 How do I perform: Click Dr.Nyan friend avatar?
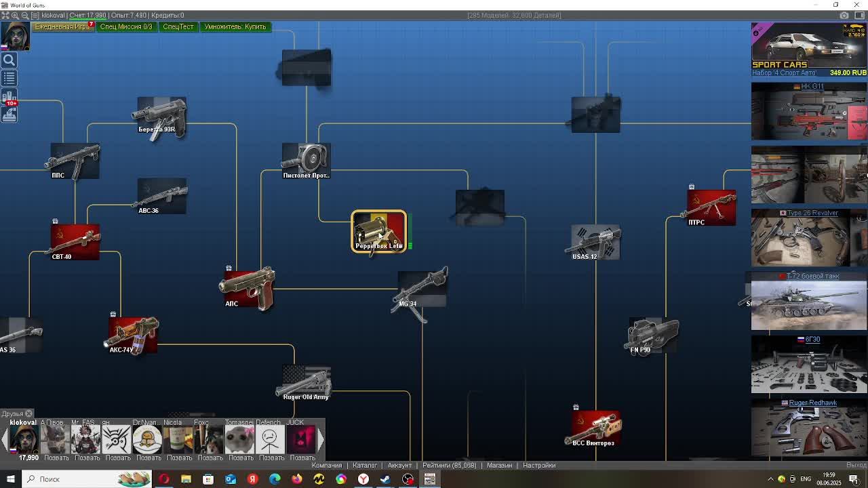[x=147, y=439]
